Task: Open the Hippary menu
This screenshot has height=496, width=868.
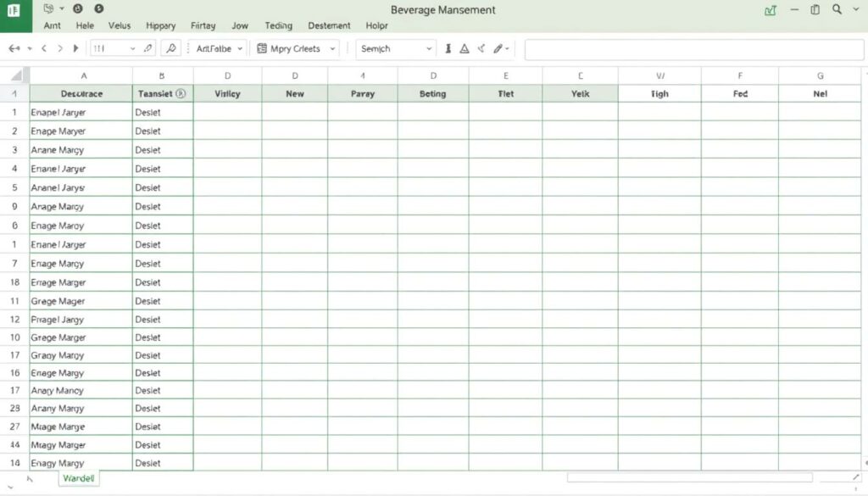Action: click(x=160, y=25)
